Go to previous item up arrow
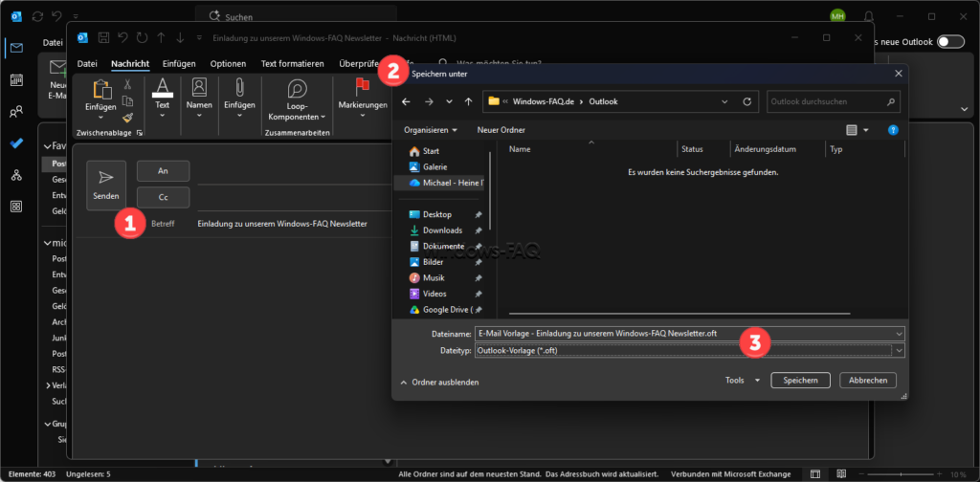Image resolution: width=980 pixels, height=482 pixels. [161, 38]
